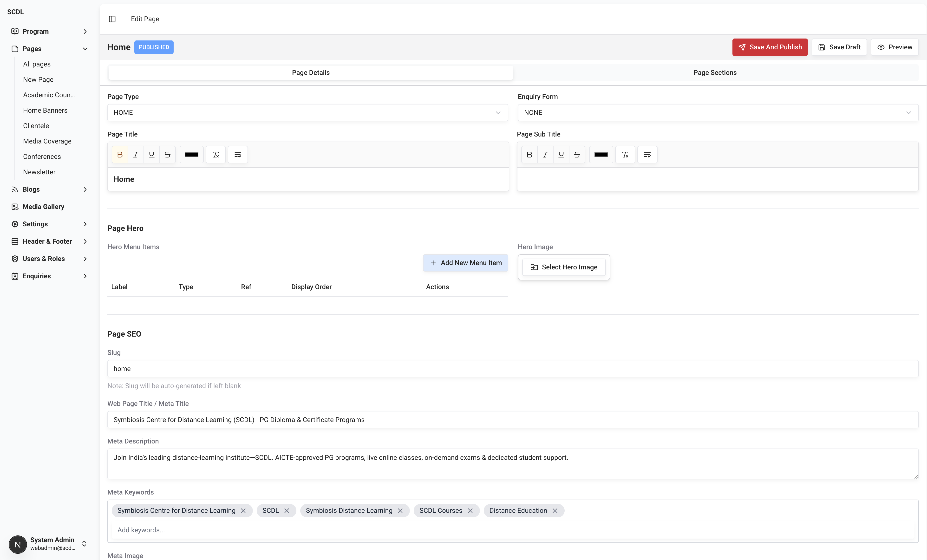Toggle underline in Page Sub Title editor

click(x=561, y=155)
